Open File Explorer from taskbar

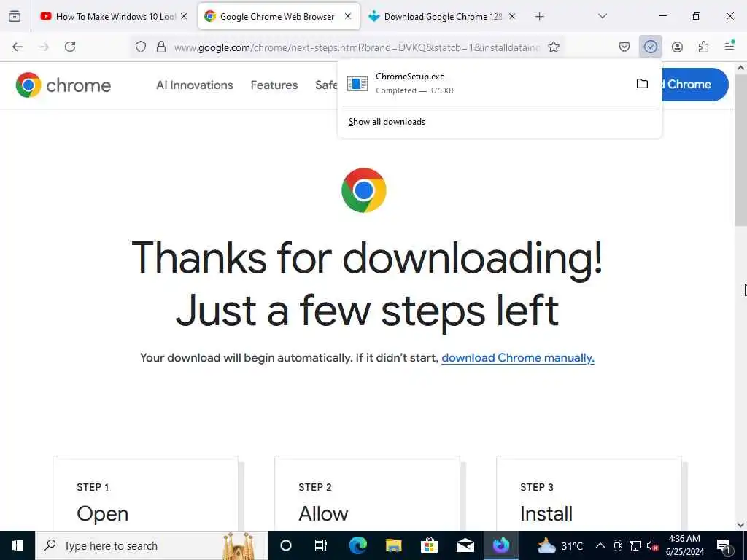click(x=393, y=545)
